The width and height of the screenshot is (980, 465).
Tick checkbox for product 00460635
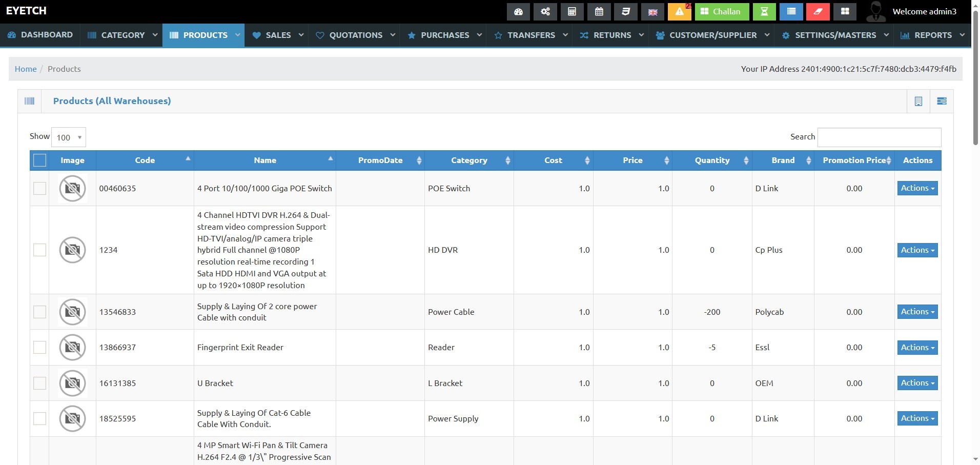point(39,188)
